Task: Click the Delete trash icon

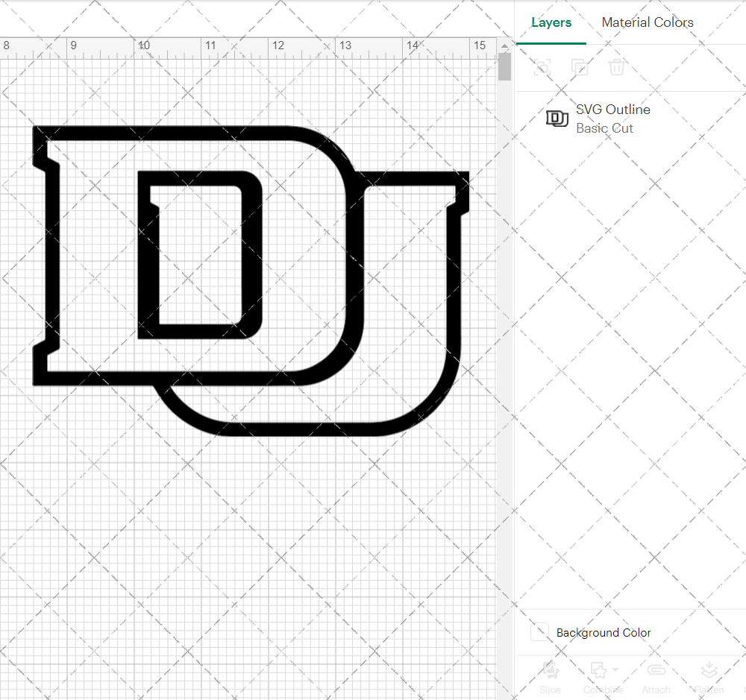Action: click(617, 67)
